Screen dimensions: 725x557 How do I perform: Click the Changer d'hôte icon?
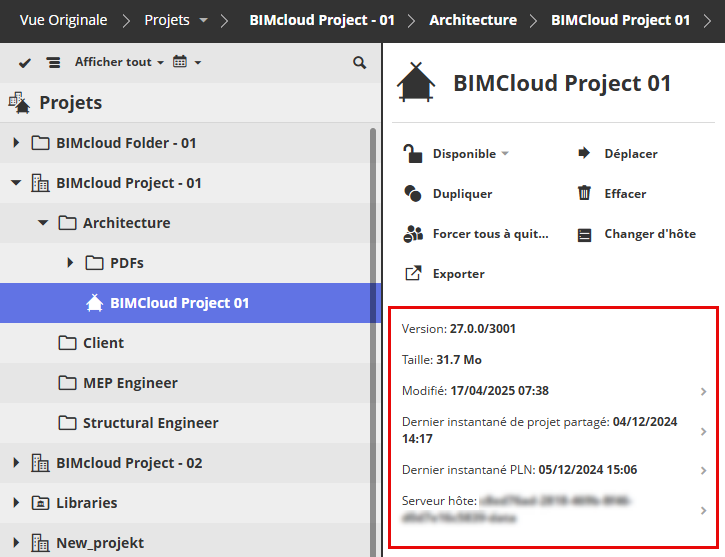point(585,234)
